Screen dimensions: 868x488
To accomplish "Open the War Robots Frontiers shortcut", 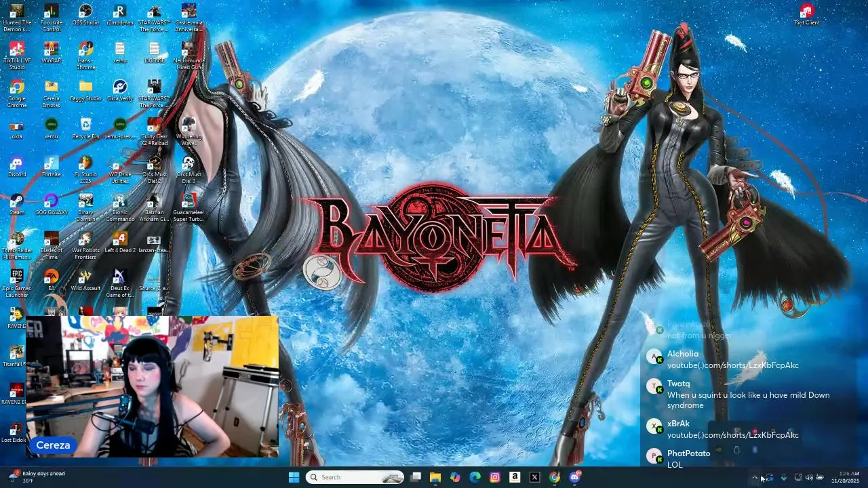I will point(85,245).
